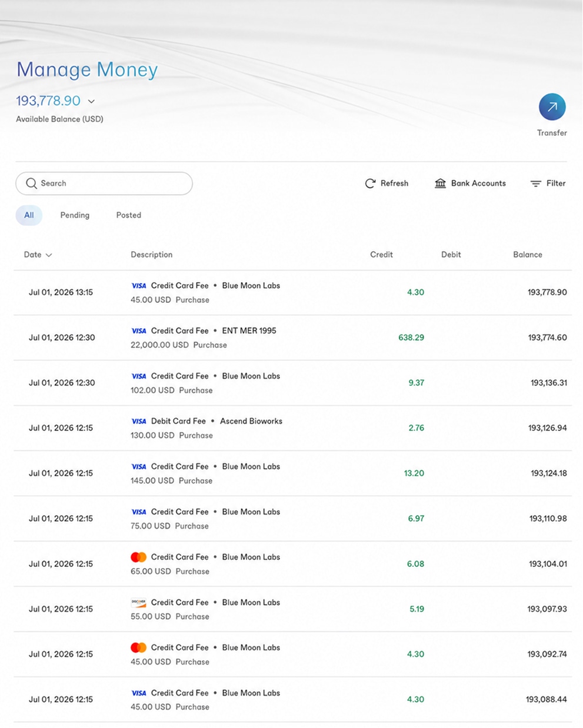Click Available Balance (USD) label
This screenshot has height=728, width=583.
tap(59, 119)
